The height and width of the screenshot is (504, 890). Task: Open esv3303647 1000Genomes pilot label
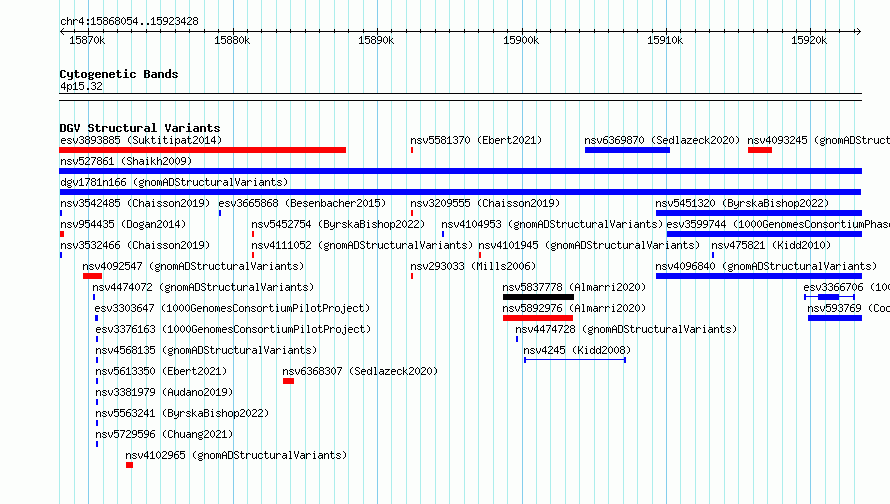(x=232, y=308)
